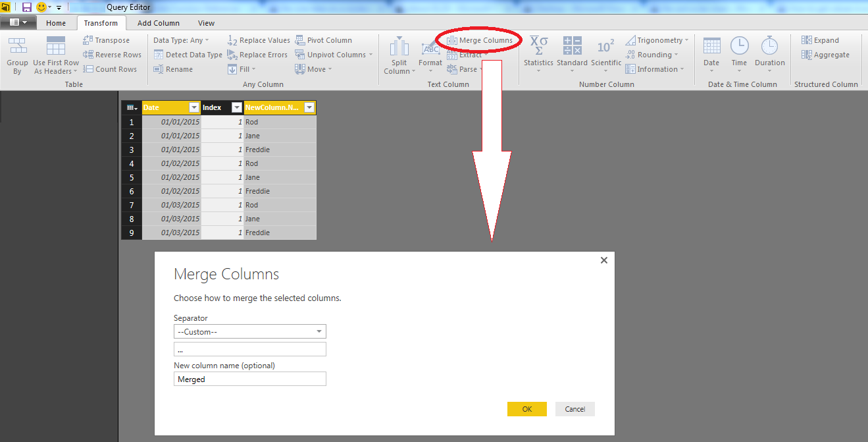868x442 pixels.
Task: Transpose the table
Action: tap(107, 40)
